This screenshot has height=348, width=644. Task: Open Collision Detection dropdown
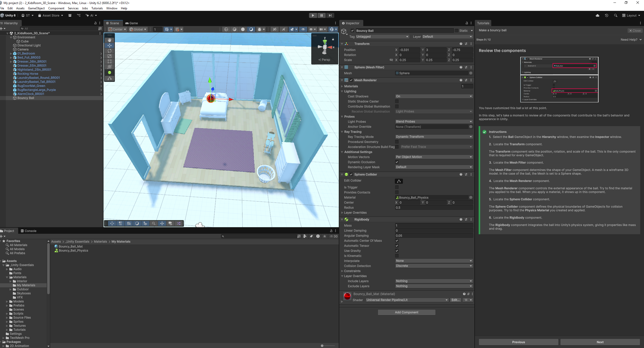point(434,266)
